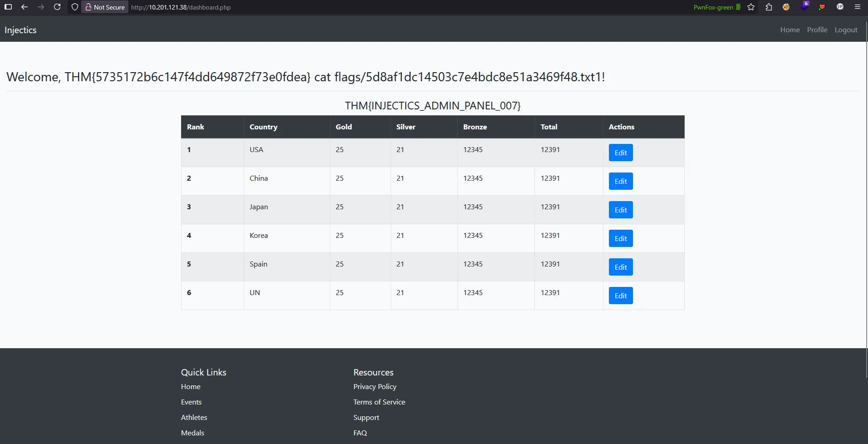Open the Athletes footer link
Viewport: 868px width, 444px height.
194,418
